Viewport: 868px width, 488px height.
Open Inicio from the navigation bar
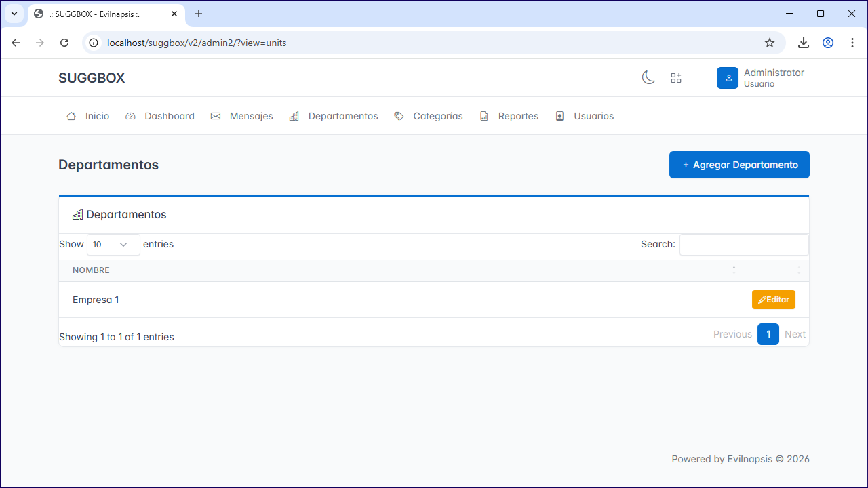pyautogui.click(x=88, y=116)
